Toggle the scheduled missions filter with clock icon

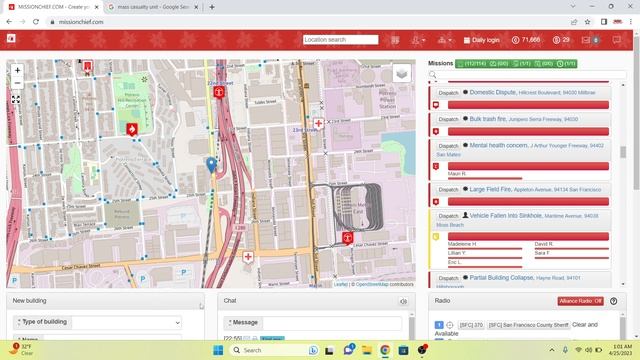(x=566, y=64)
